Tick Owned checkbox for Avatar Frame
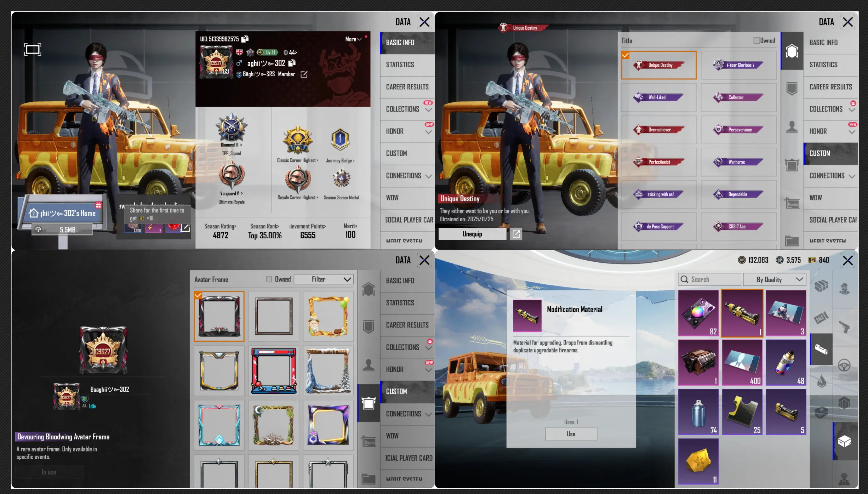The image size is (868, 494). [269, 279]
